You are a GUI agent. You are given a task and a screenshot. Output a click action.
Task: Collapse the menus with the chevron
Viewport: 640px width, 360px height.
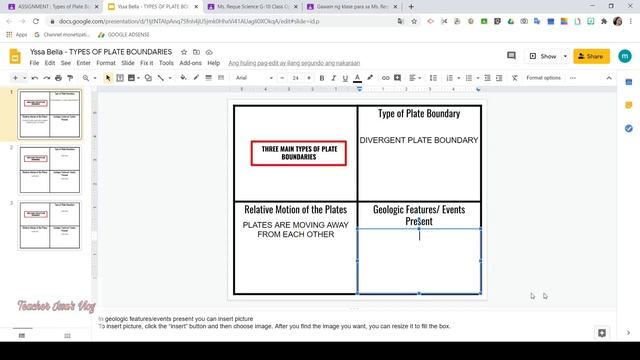[x=609, y=78]
